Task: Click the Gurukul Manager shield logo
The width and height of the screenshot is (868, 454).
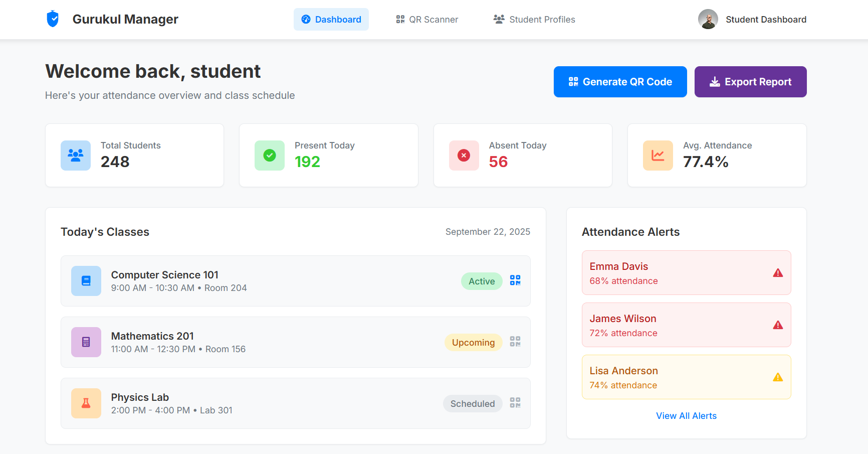Action: click(x=53, y=19)
